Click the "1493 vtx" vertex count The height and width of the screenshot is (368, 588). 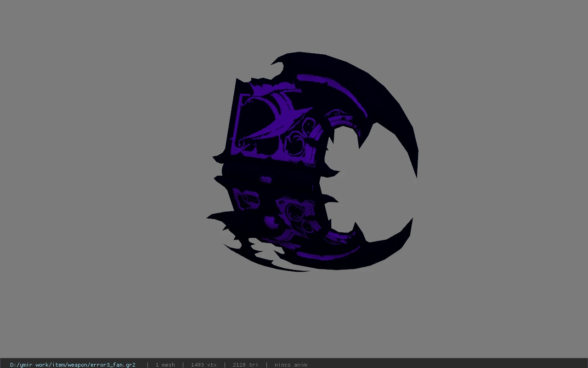[204, 365]
